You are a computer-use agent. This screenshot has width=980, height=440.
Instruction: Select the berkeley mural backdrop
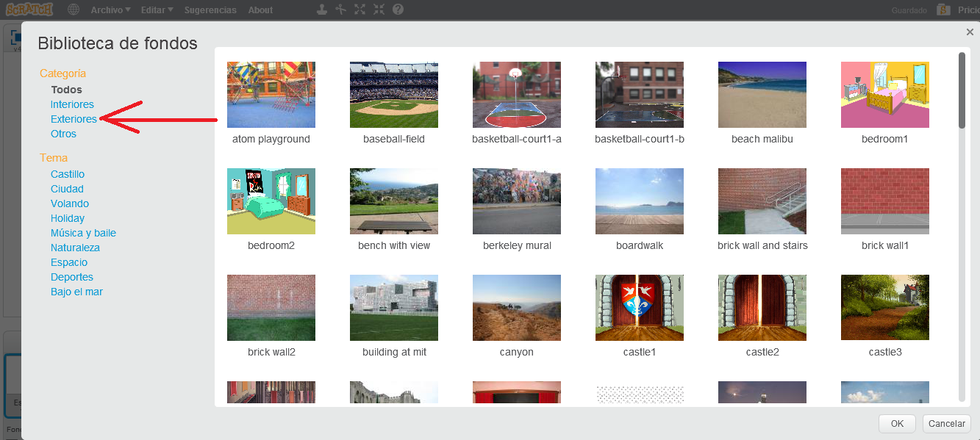tap(517, 201)
